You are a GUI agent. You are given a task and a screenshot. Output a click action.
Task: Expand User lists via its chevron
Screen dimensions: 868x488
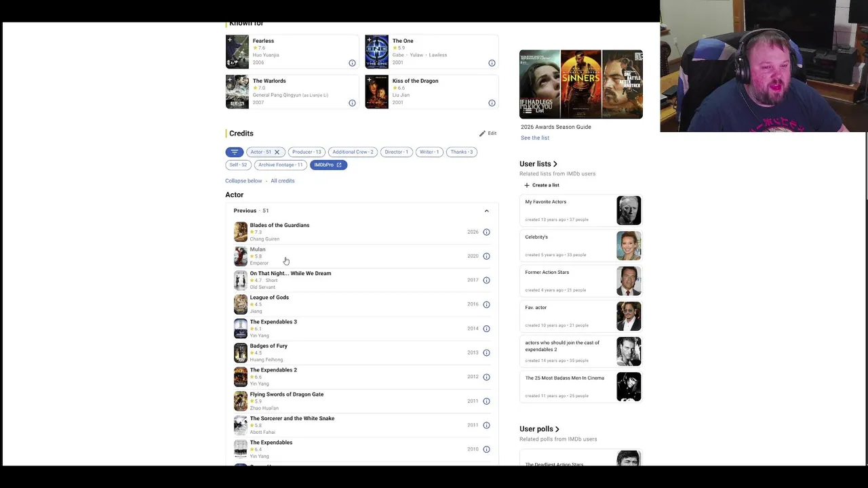click(555, 164)
